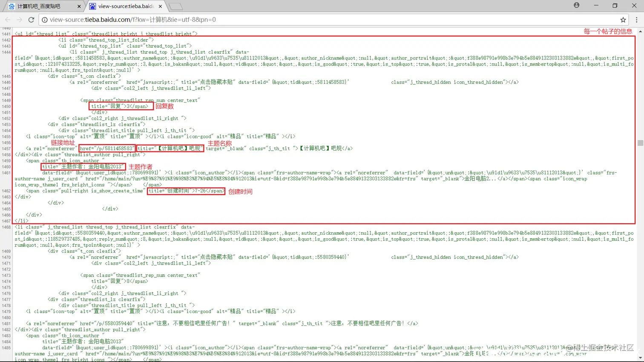Click the vertical scrollbar thumb
The image size is (644, 362).
pos(640,143)
